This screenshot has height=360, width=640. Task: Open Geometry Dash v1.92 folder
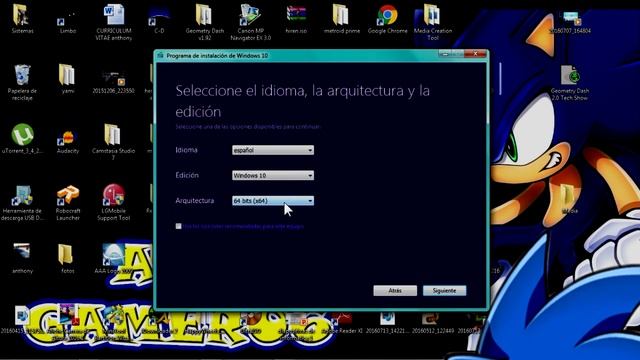(x=204, y=16)
